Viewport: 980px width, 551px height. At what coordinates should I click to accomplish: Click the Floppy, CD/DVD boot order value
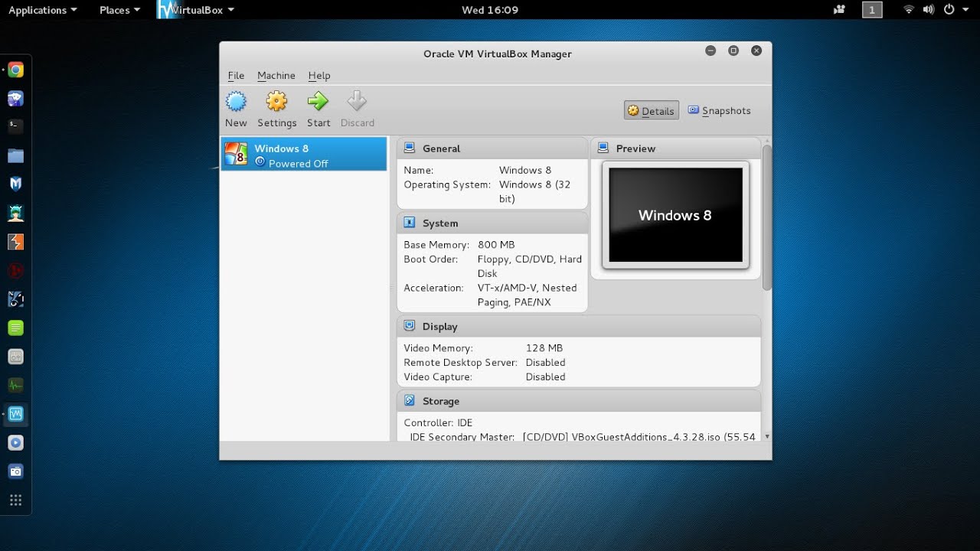(x=530, y=266)
